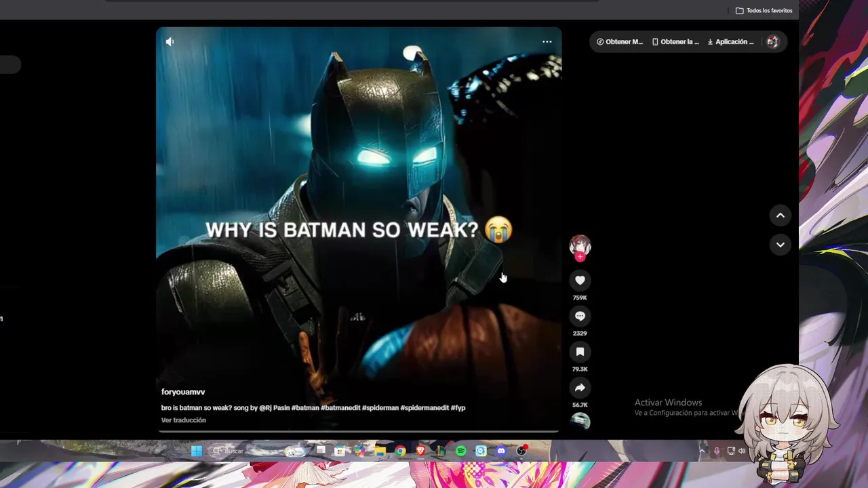Switch to Brave browser in the taskbar
This screenshot has width=868, height=488.
(x=420, y=451)
